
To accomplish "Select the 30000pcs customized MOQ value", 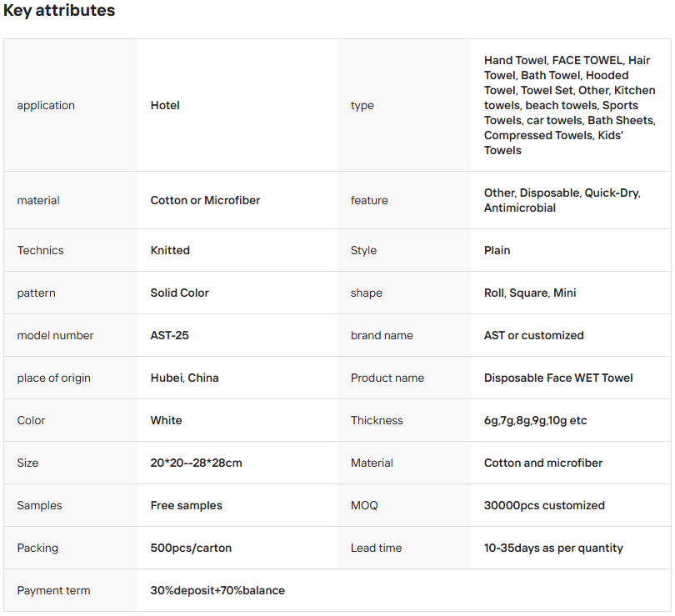I will (544, 505).
